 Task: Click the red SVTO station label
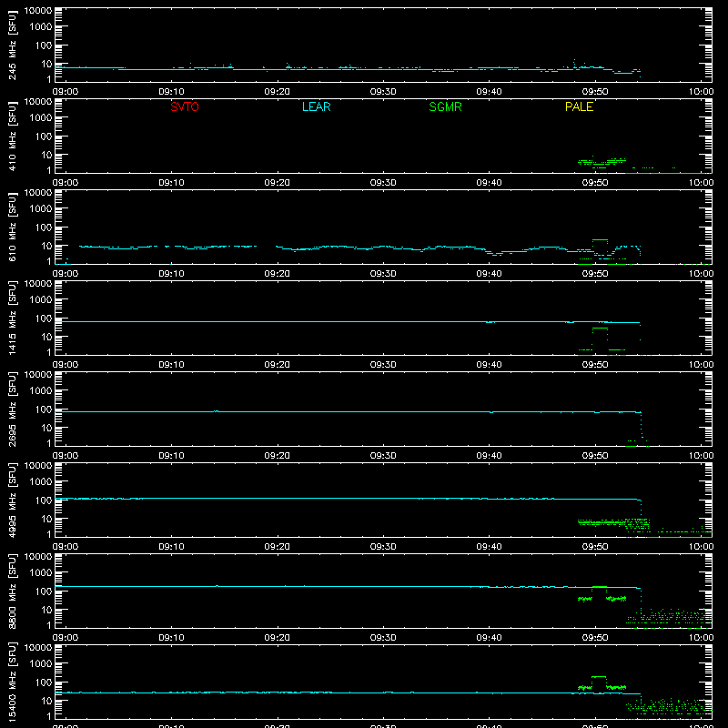[185, 106]
